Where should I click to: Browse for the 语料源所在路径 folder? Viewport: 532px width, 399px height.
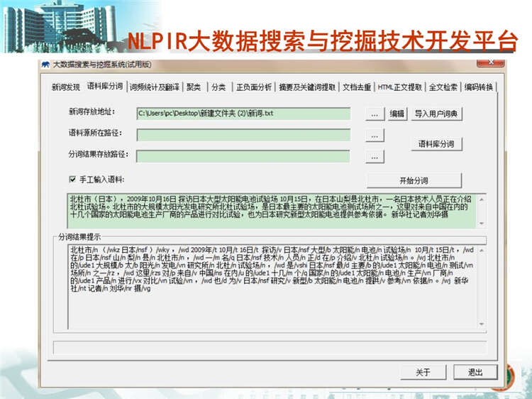pyautogui.click(x=375, y=135)
